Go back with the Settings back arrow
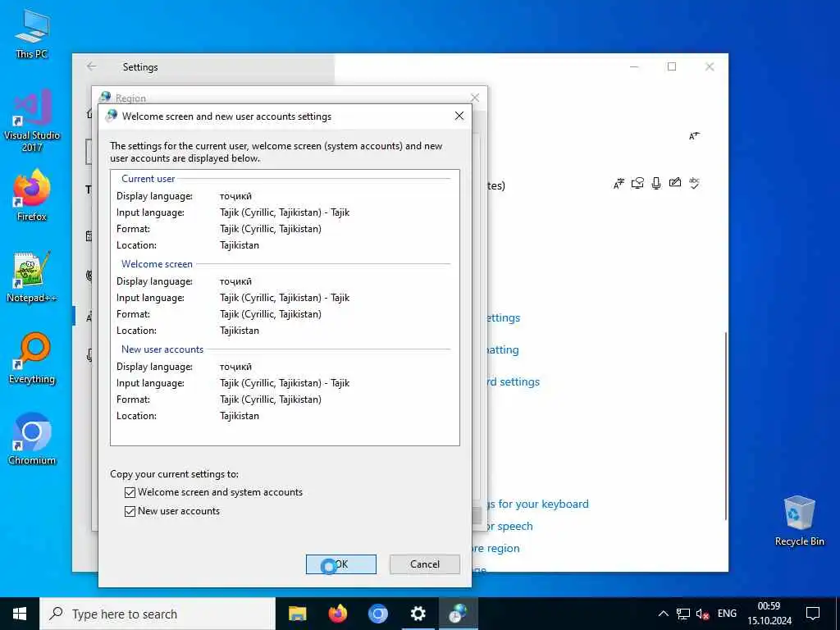 click(92, 66)
